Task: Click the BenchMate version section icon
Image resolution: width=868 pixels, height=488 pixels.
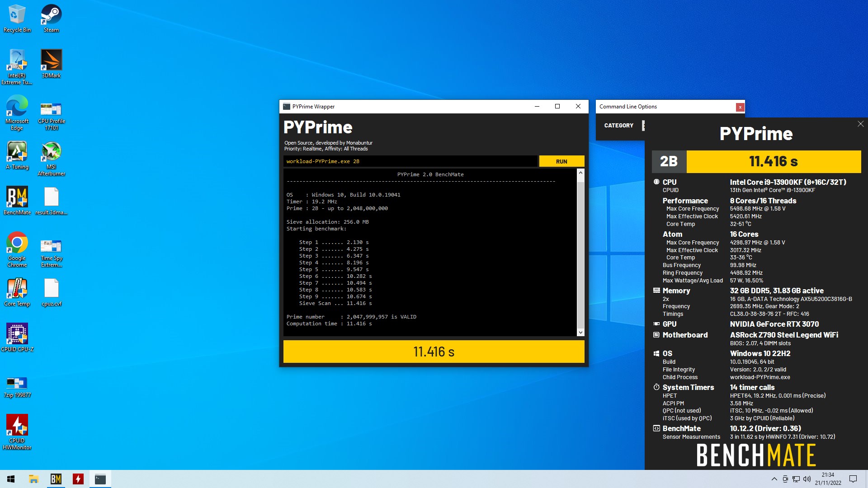Action: [656, 428]
